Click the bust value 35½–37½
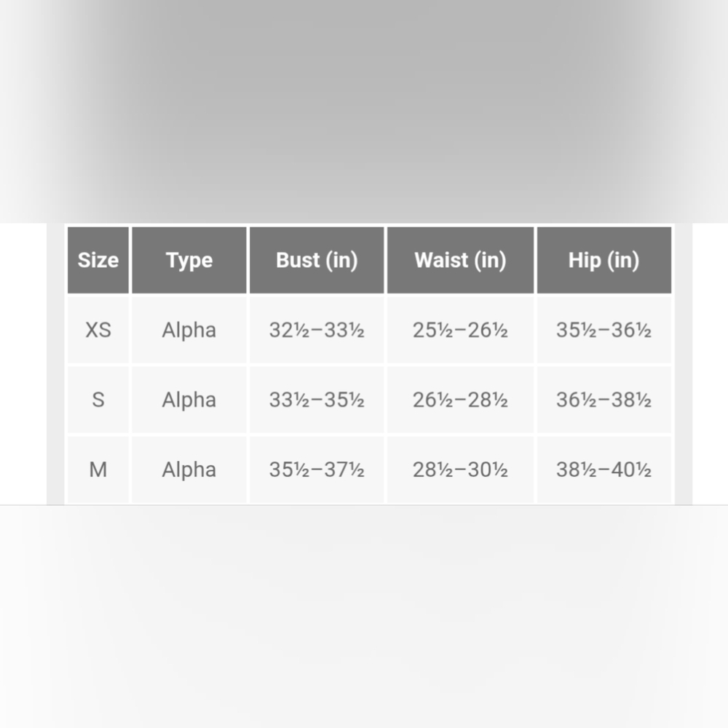Screen dimensions: 728x728 317,470
